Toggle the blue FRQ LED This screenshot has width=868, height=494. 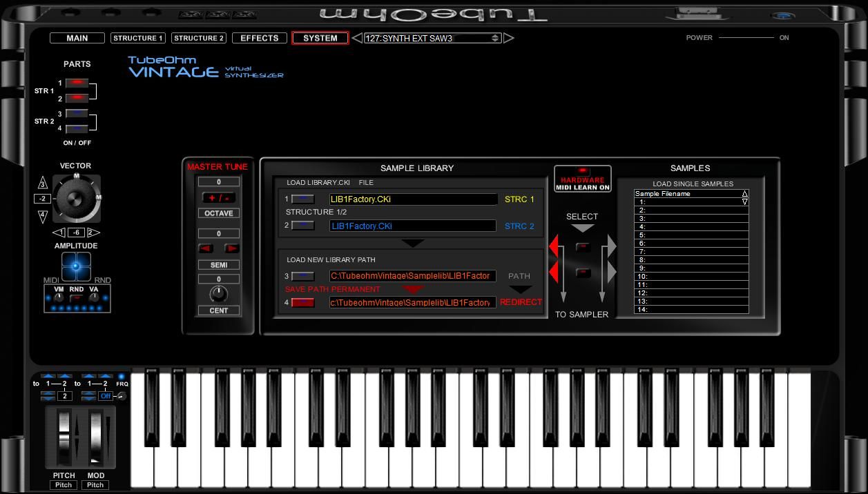122,377
